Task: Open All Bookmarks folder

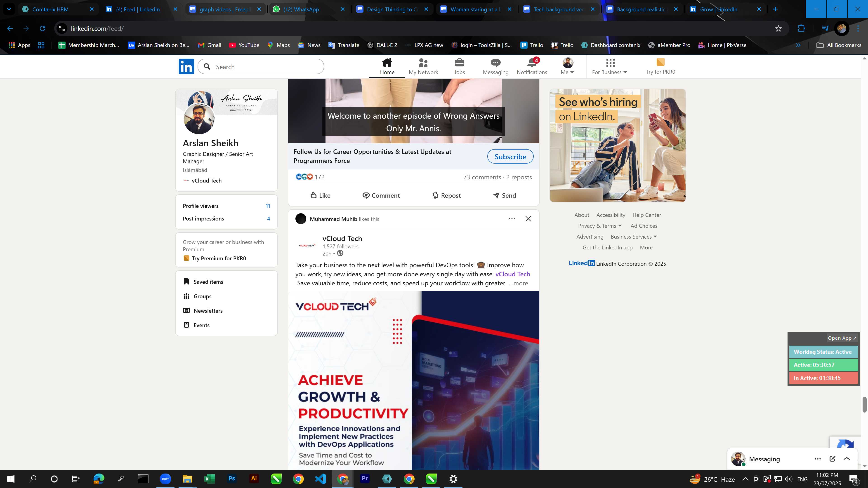Action: tap(839, 45)
